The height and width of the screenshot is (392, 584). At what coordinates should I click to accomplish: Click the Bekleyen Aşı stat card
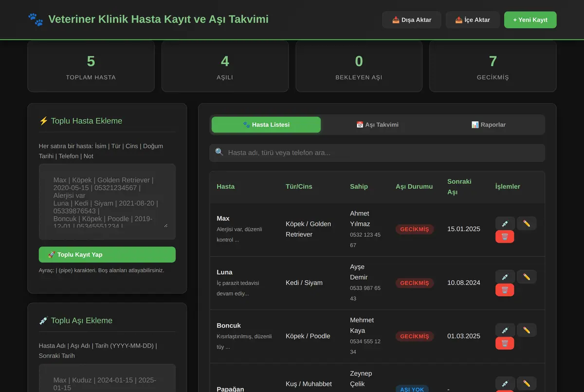pyautogui.click(x=359, y=66)
